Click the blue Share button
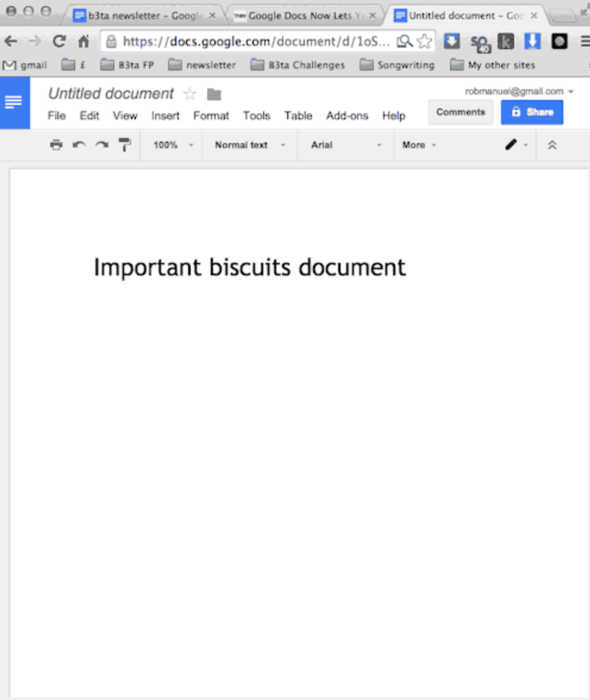The height and width of the screenshot is (700, 590). coord(532,112)
